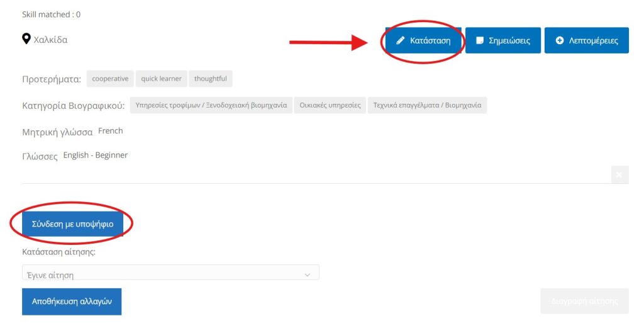
Task: Select the 'thoughtful' skill tag
Action: click(x=210, y=79)
